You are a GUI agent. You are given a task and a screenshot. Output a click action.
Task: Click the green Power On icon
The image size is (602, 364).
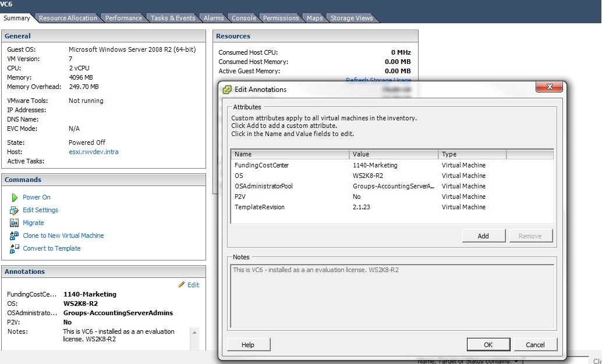[15, 197]
